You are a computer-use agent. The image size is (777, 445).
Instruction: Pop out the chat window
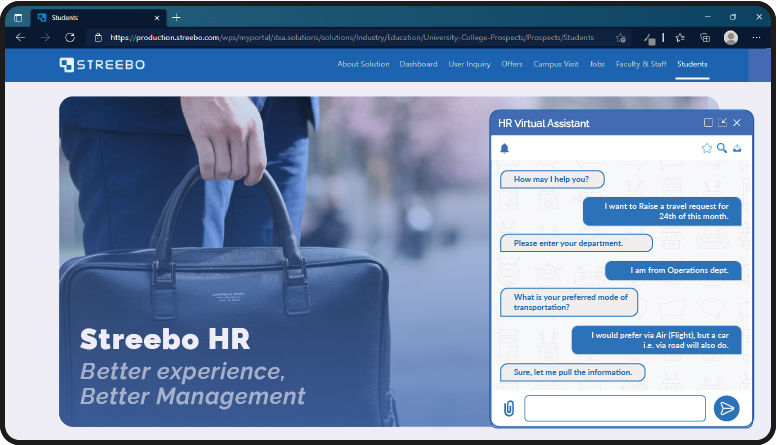pyautogui.click(x=722, y=122)
